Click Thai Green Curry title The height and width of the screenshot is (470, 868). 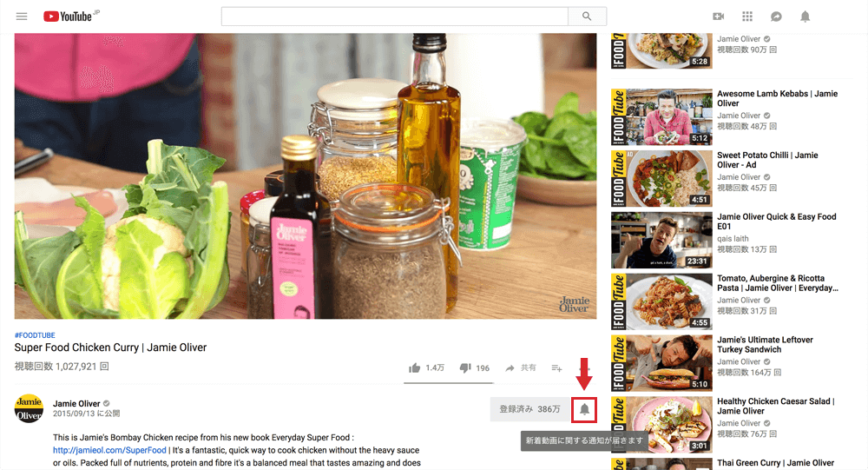click(775, 463)
